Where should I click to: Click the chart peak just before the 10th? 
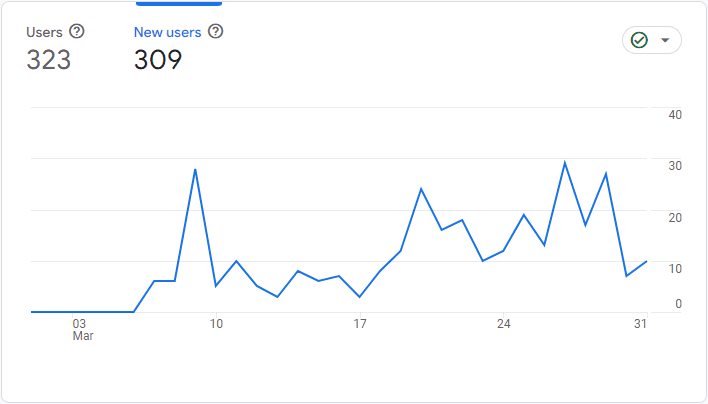tap(195, 170)
